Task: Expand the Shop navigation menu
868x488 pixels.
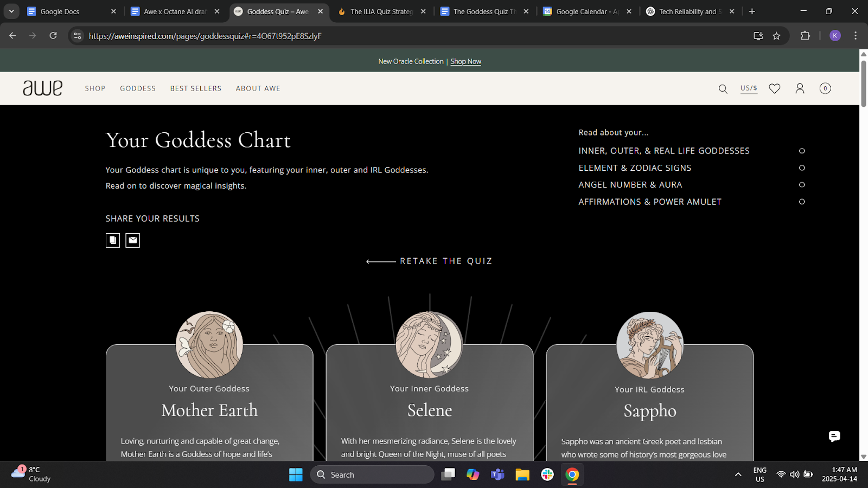Action: tap(95, 88)
